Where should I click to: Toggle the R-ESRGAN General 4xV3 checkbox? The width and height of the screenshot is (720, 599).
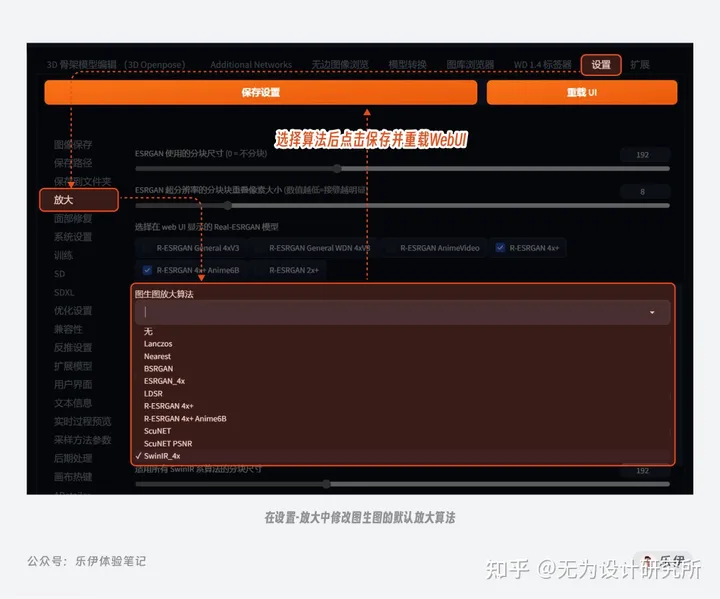147,248
